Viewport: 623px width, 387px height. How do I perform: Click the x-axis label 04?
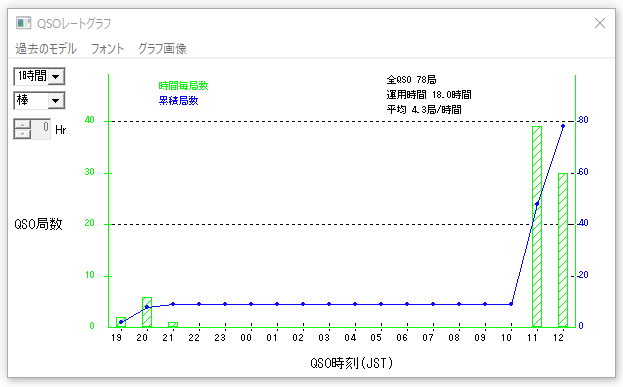(x=350, y=338)
